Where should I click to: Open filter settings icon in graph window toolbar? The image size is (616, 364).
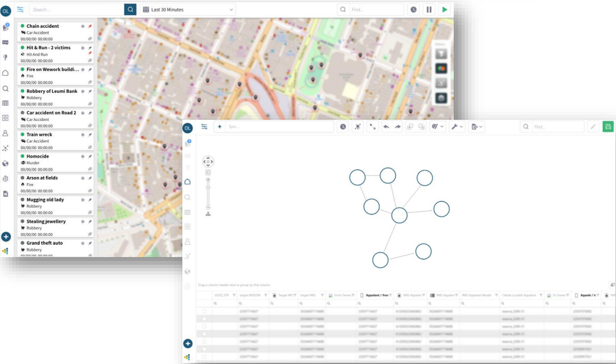(x=204, y=126)
